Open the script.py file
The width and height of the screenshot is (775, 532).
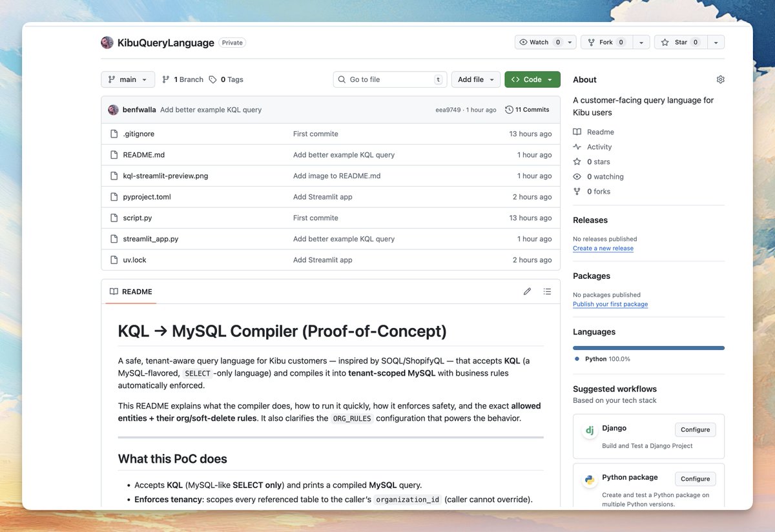(x=138, y=218)
